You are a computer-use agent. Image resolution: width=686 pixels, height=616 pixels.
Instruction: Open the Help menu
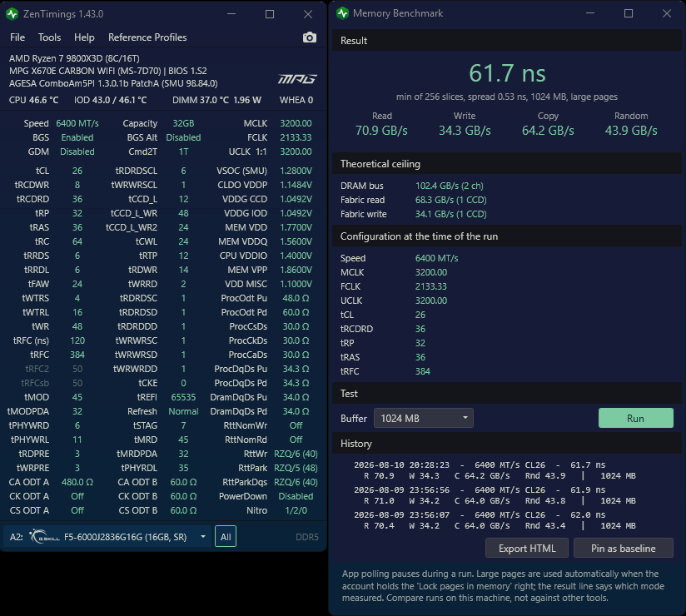[84, 37]
